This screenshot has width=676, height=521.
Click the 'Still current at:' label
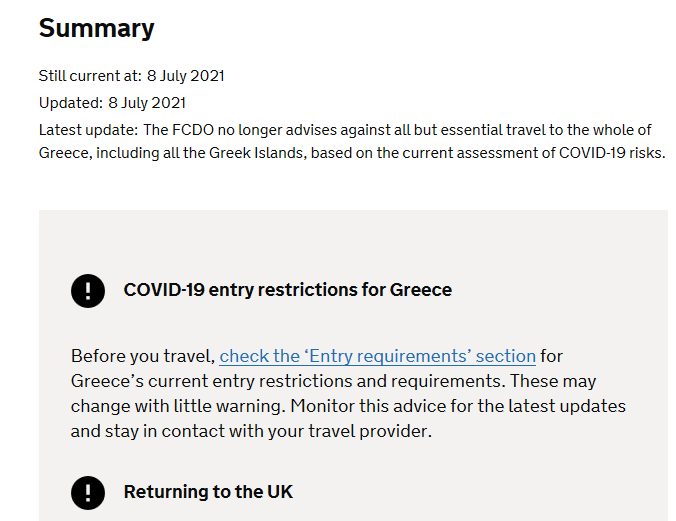coord(89,76)
